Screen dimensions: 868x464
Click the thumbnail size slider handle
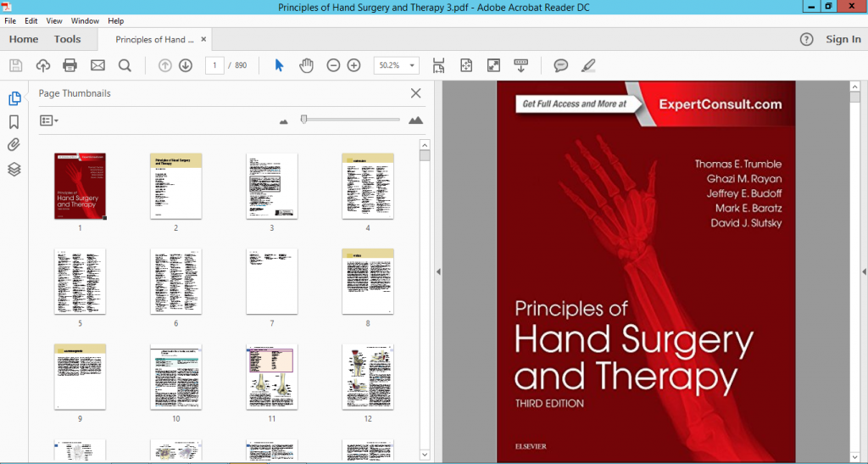click(x=303, y=119)
